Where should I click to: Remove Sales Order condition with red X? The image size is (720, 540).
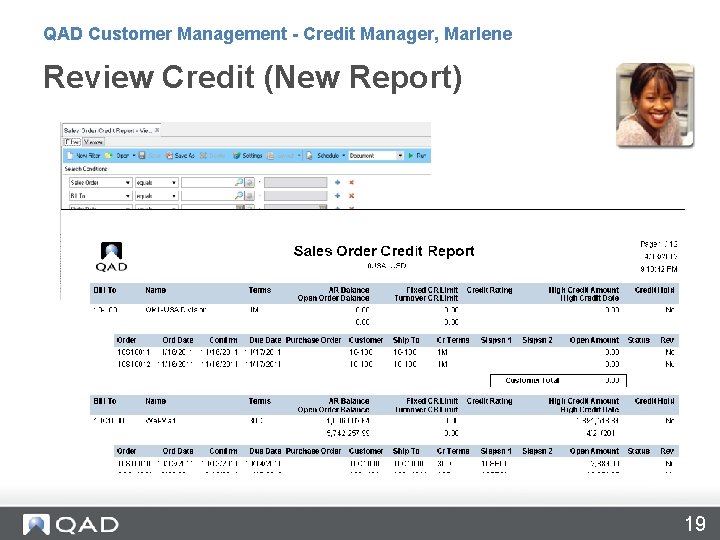[352, 182]
